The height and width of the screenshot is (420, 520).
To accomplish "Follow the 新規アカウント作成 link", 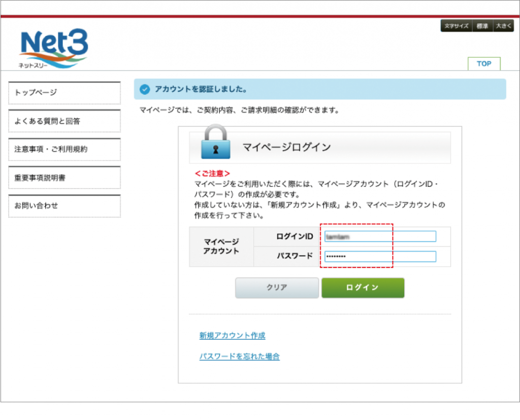I will 232,335.
